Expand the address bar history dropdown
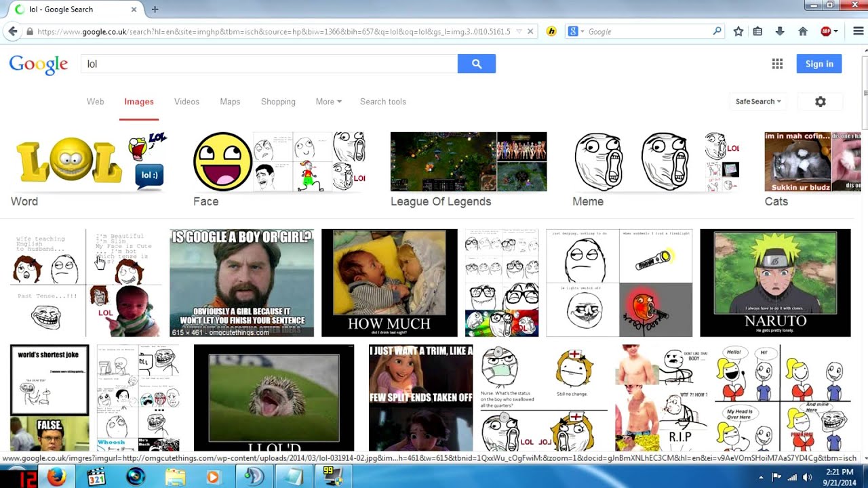The image size is (868, 488). pyautogui.click(x=519, y=31)
